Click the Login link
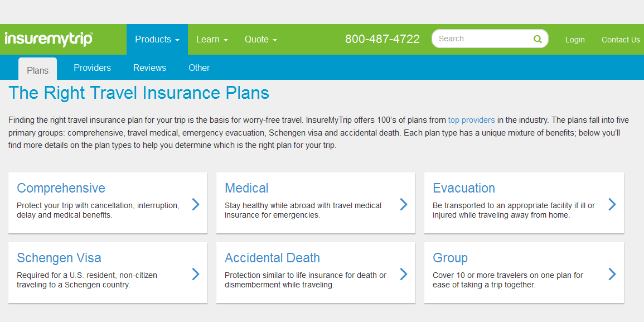644x322 pixels. coord(575,40)
